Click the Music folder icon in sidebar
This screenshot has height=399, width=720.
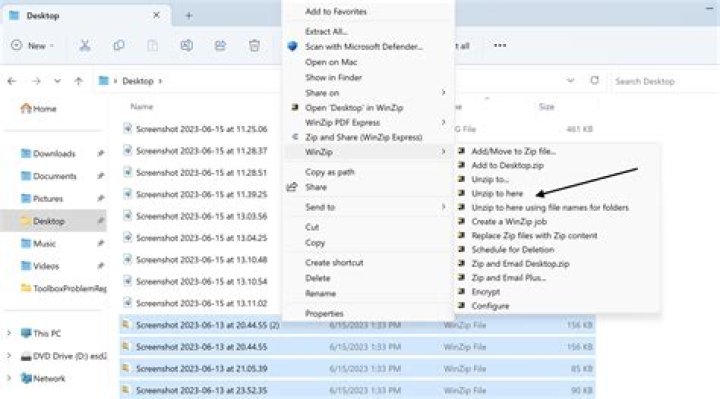[26, 243]
